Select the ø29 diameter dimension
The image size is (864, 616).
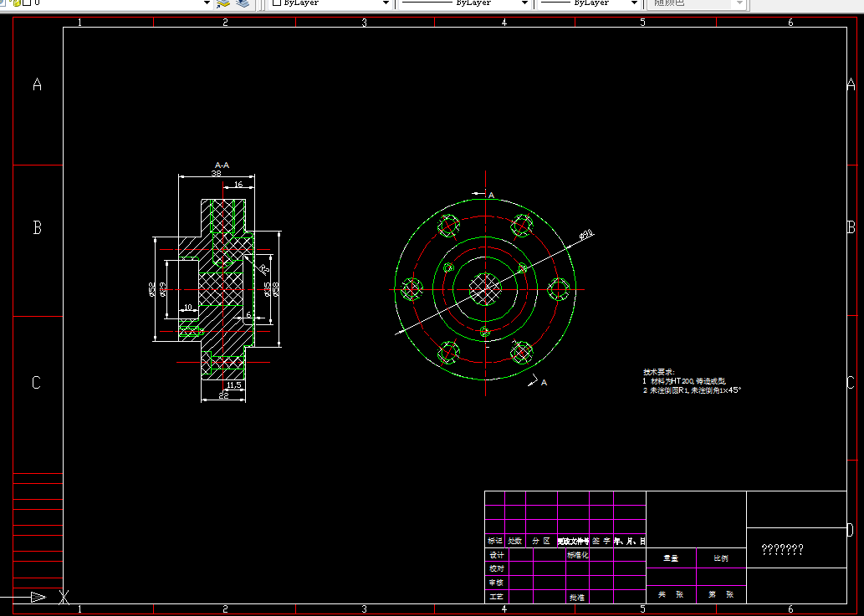pyautogui.click(x=162, y=289)
